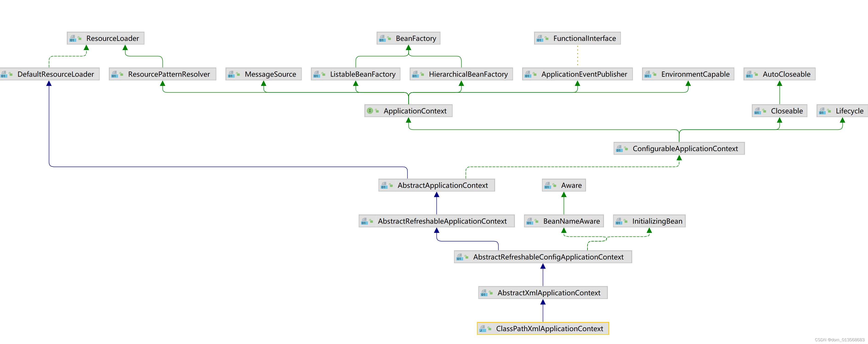Click the class icon in Aware node
The width and height of the screenshot is (868, 344).
point(547,185)
